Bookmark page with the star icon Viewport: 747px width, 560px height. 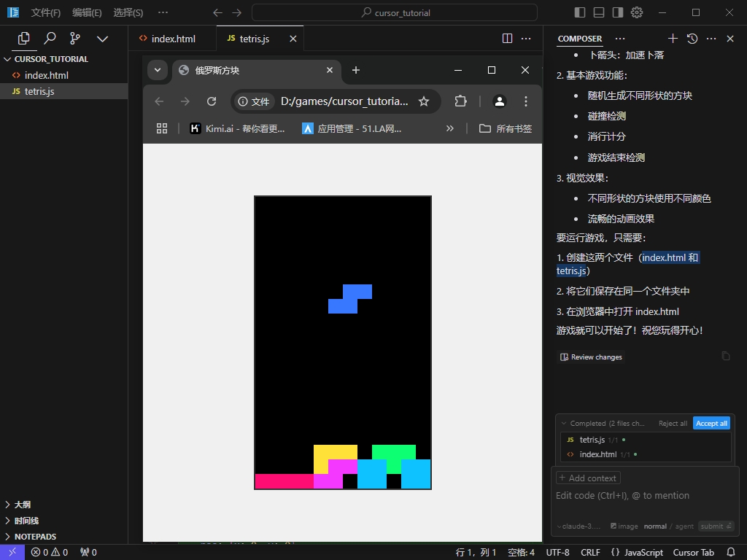[424, 101]
